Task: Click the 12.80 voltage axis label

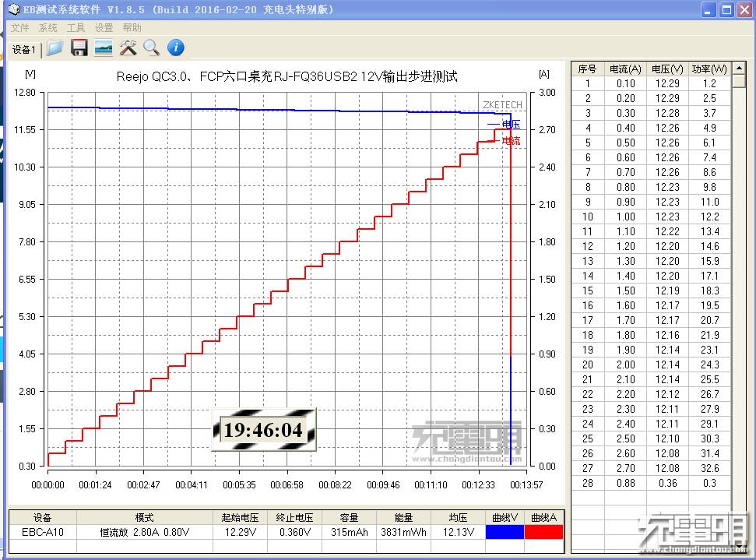Action: point(25,93)
